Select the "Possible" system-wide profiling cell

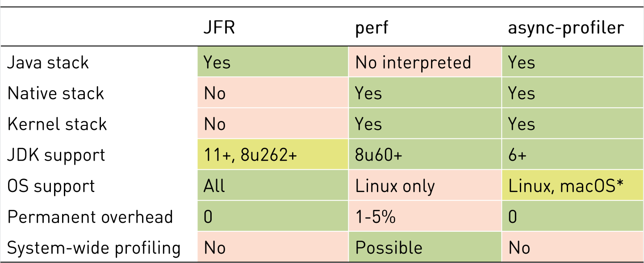click(389, 247)
